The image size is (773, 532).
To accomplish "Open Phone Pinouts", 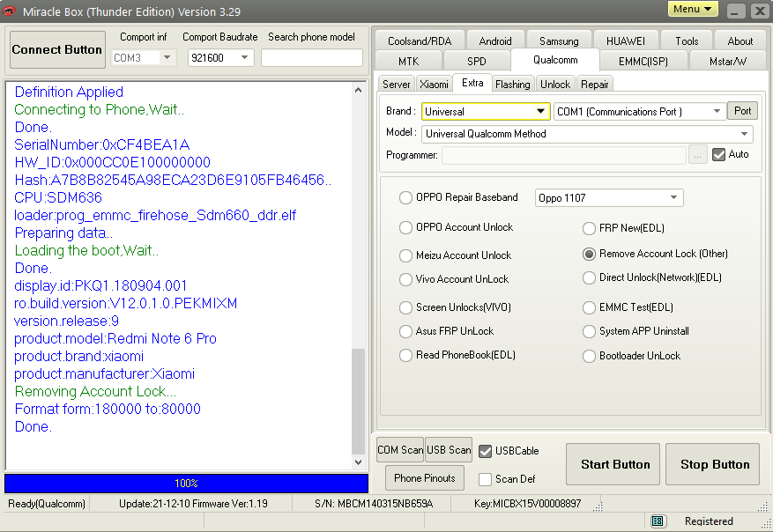I will click(x=425, y=477).
